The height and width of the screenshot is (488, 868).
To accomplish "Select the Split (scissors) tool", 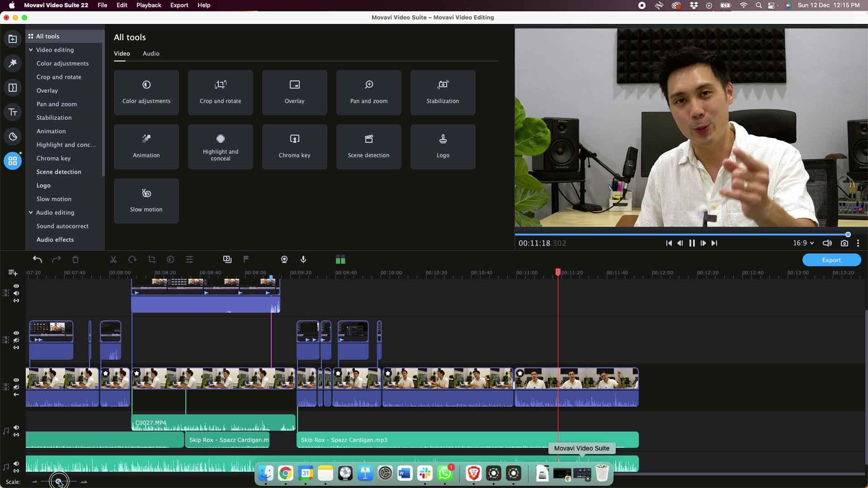I will pos(113,259).
